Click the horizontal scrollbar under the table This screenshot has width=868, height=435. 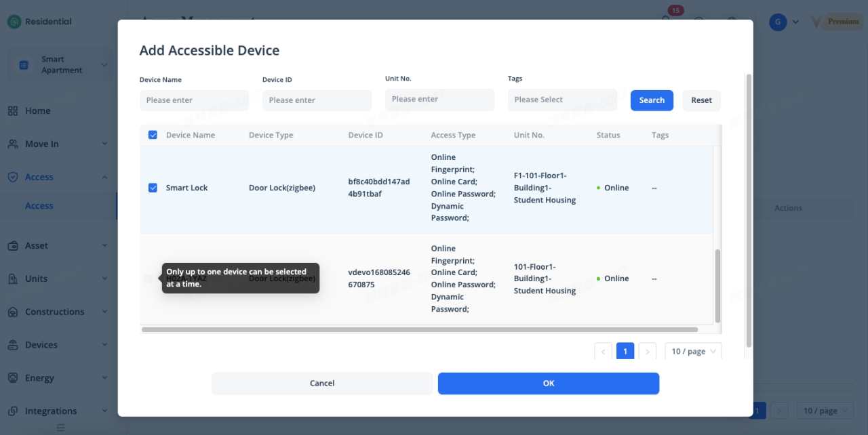click(x=419, y=330)
